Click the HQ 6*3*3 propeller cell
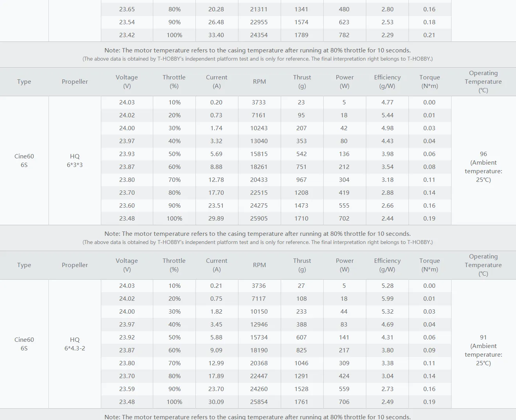Viewport: 516px width, 420px height. tap(75, 160)
